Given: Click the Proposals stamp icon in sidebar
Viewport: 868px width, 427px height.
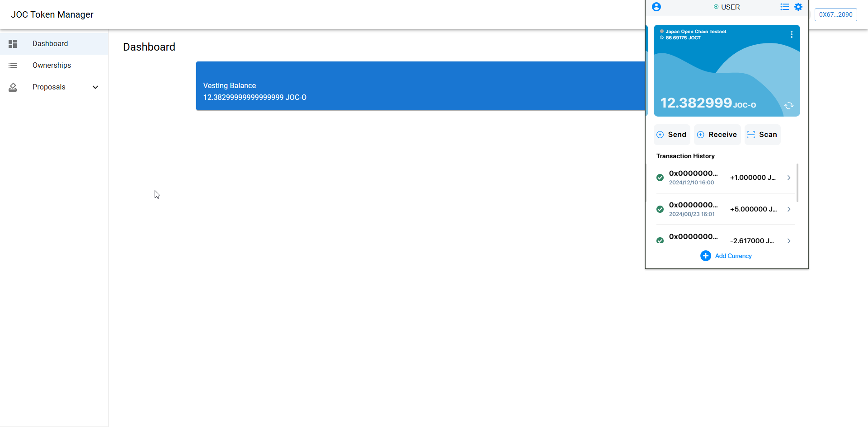Looking at the screenshot, I should pyautogui.click(x=13, y=87).
